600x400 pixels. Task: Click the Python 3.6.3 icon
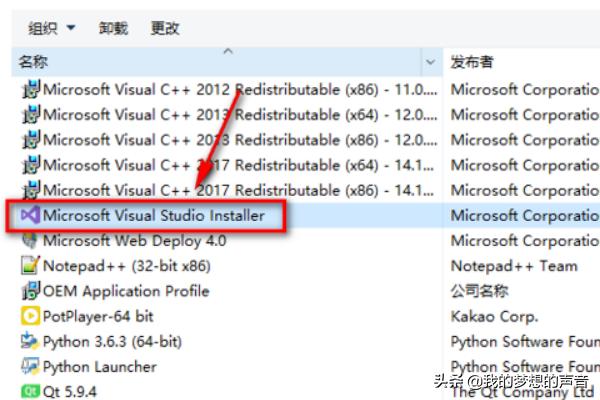pos(29,341)
